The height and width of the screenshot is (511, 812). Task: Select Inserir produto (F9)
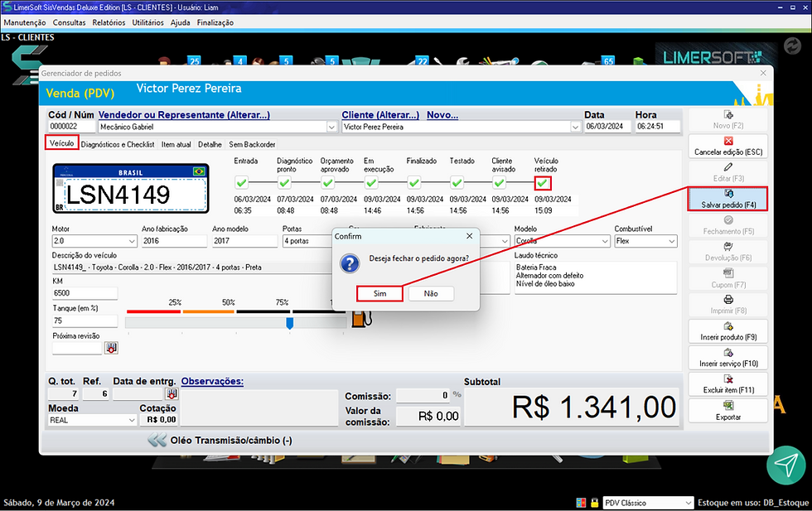(x=727, y=331)
